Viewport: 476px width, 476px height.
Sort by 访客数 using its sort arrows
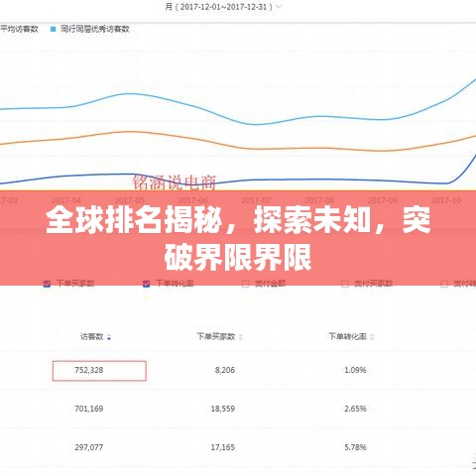pos(109,337)
